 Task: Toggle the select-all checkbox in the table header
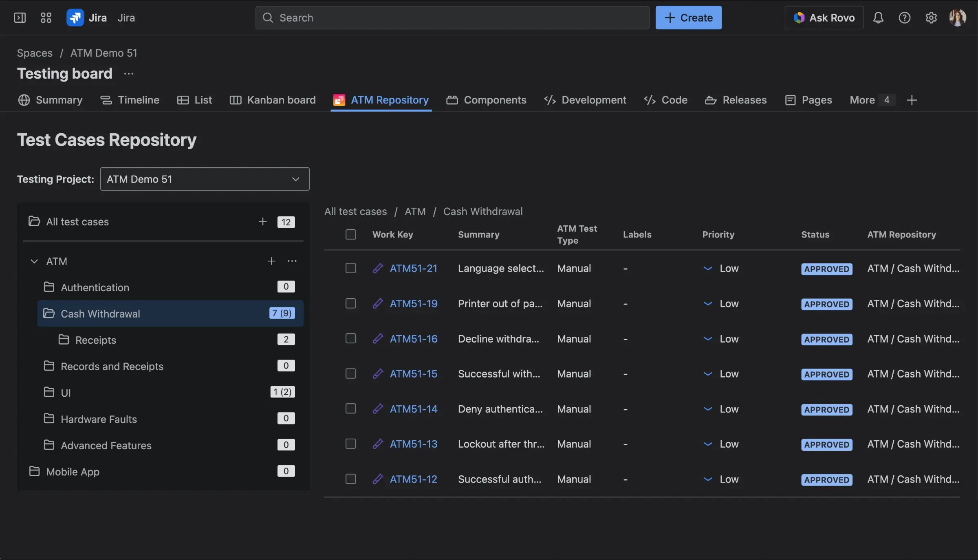click(350, 235)
